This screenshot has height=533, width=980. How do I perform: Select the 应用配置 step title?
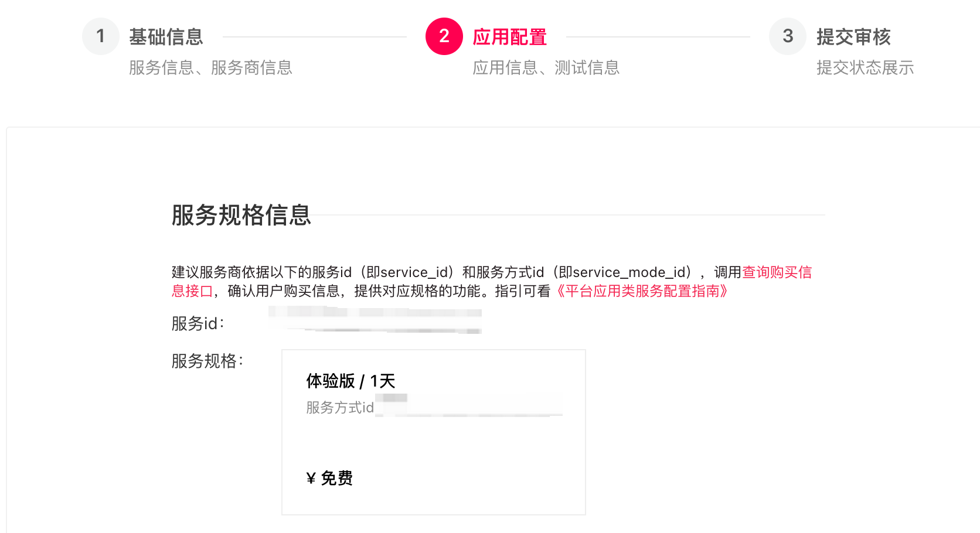point(509,37)
